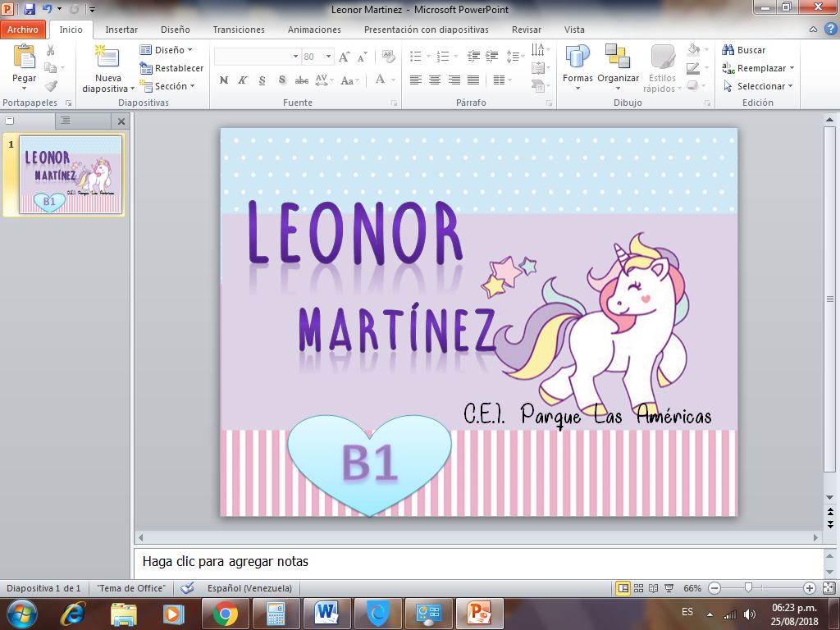Show slides thumbnails tab in pane
The image size is (840, 630).
point(10,121)
